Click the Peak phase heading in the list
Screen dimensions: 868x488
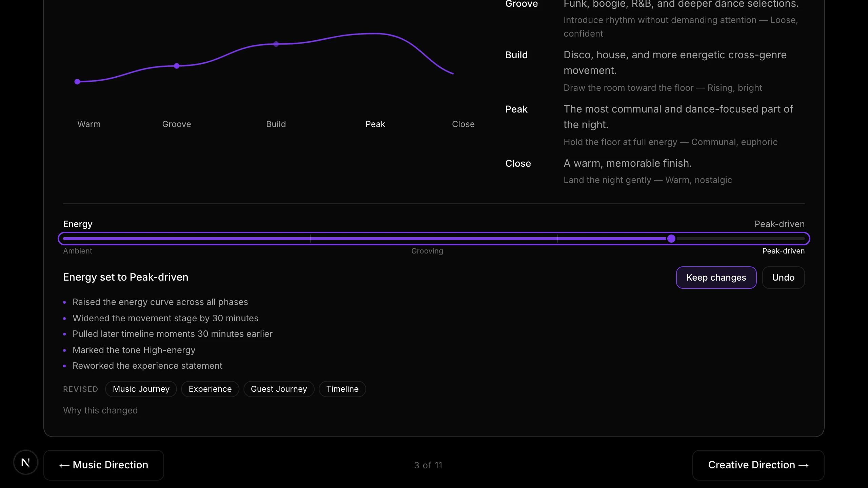(516, 109)
